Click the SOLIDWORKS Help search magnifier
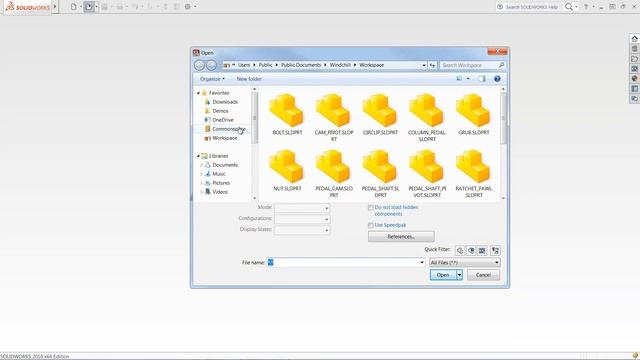640x360 pixels. click(x=569, y=7)
